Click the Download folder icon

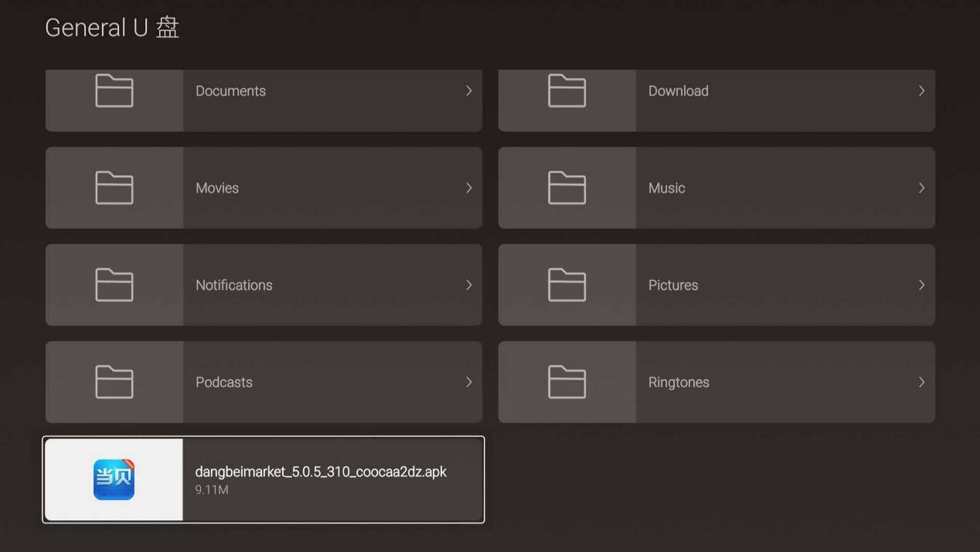[567, 91]
